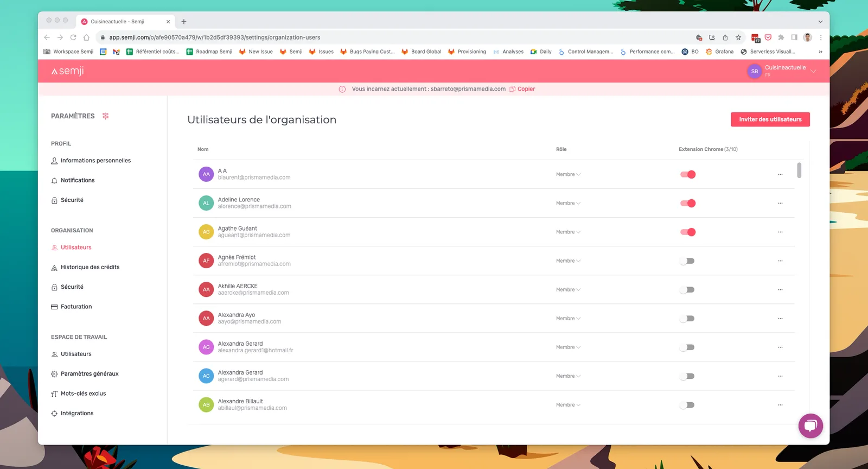This screenshot has height=469, width=868.
Task: Open Grafana bookmark
Action: point(719,52)
